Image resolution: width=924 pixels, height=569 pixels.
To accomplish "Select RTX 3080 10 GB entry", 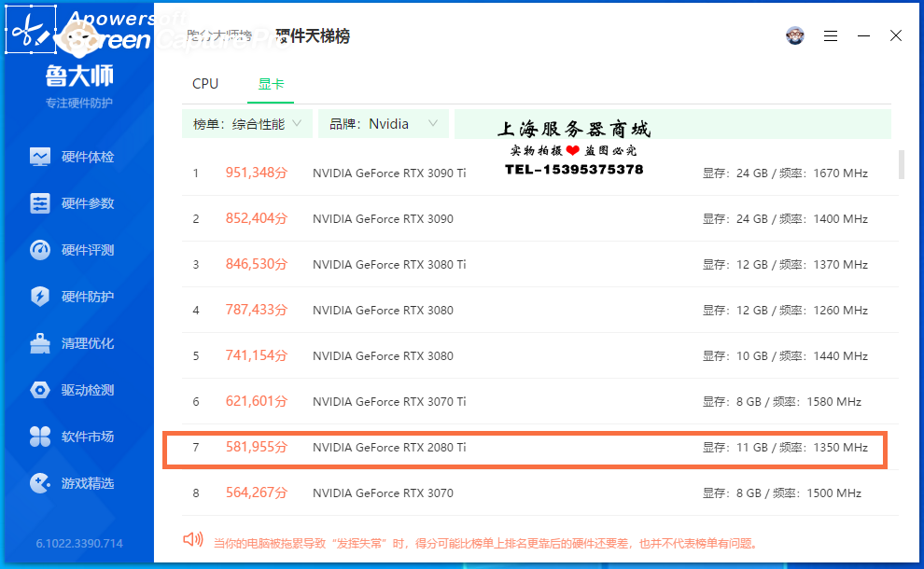I will (x=539, y=355).
